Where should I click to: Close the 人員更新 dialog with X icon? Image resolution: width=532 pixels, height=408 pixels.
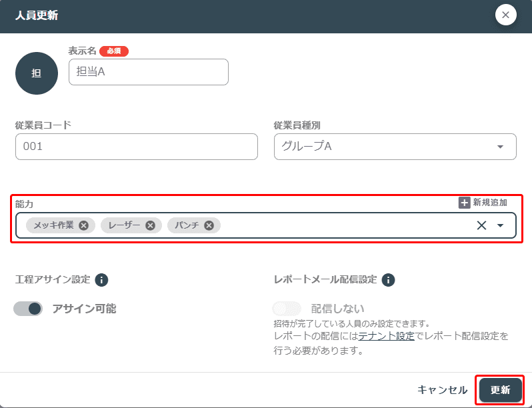click(505, 15)
